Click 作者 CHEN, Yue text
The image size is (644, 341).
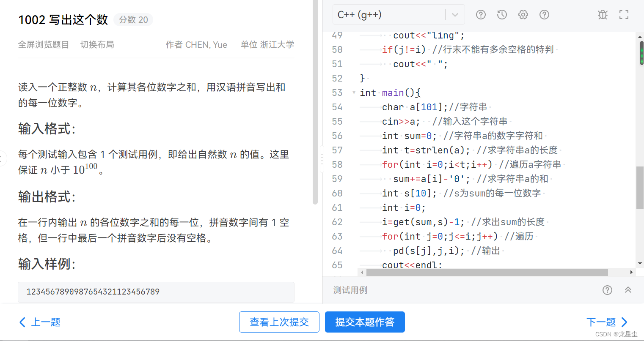pyautogui.click(x=196, y=45)
